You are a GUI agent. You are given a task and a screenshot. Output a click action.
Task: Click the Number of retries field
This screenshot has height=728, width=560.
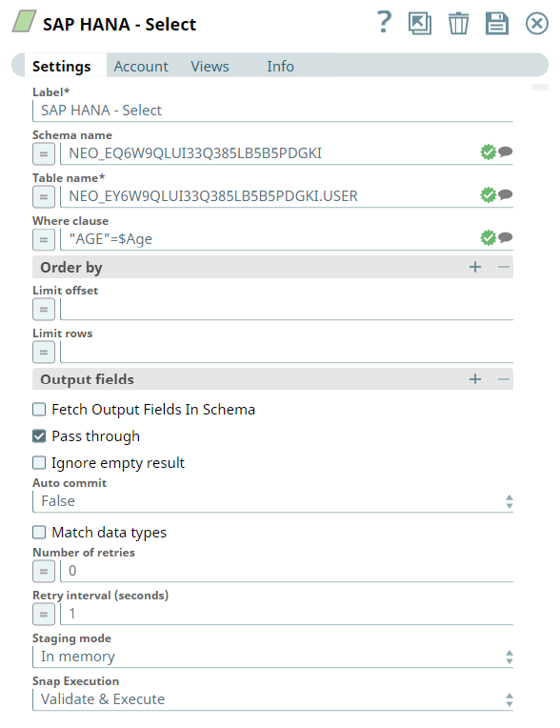(287, 571)
